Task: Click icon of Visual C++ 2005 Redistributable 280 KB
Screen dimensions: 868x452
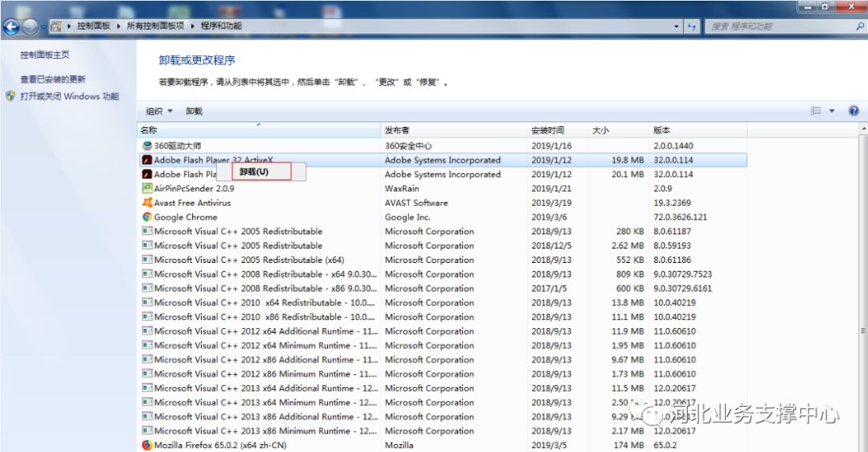Action: point(147,231)
